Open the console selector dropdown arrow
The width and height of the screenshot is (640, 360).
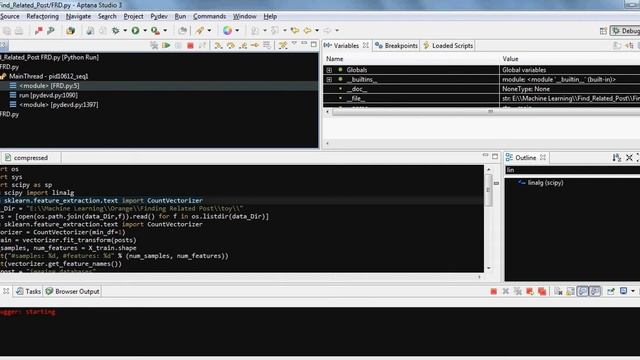633,291
